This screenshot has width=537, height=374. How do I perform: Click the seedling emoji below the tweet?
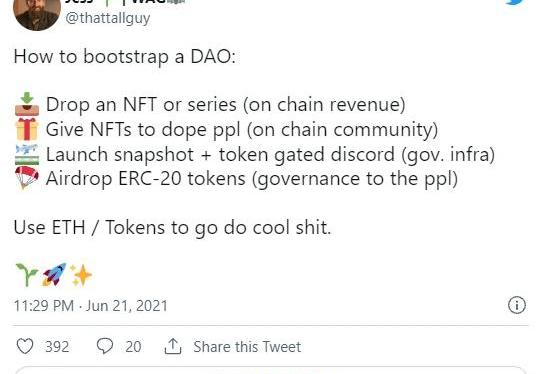[27, 274]
